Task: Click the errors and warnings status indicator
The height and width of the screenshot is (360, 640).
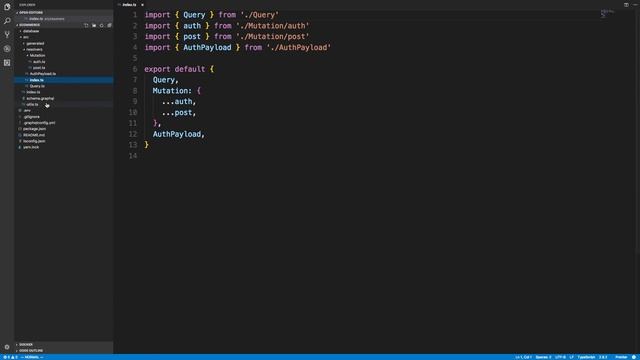Action: tap(11, 357)
